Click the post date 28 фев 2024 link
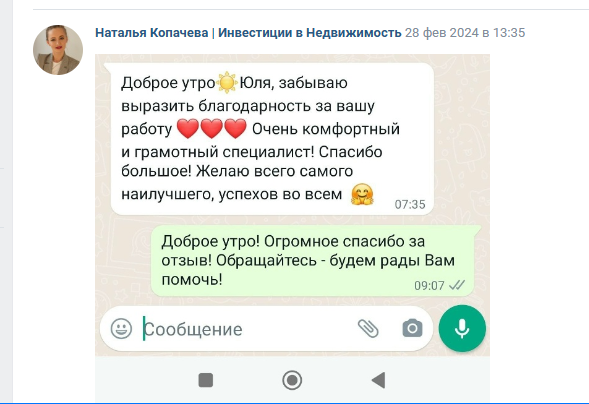This screenshot has width=589, height=404. [x=465, y=33]
